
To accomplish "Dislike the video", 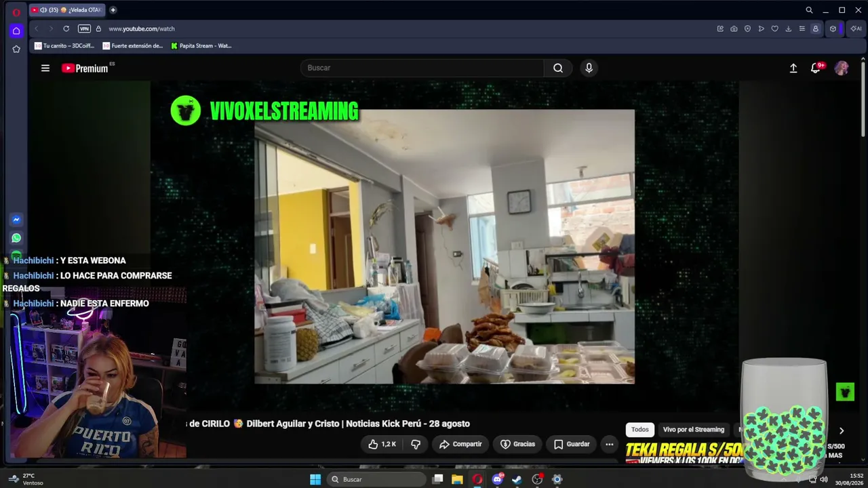I will (x=416, y=444).
